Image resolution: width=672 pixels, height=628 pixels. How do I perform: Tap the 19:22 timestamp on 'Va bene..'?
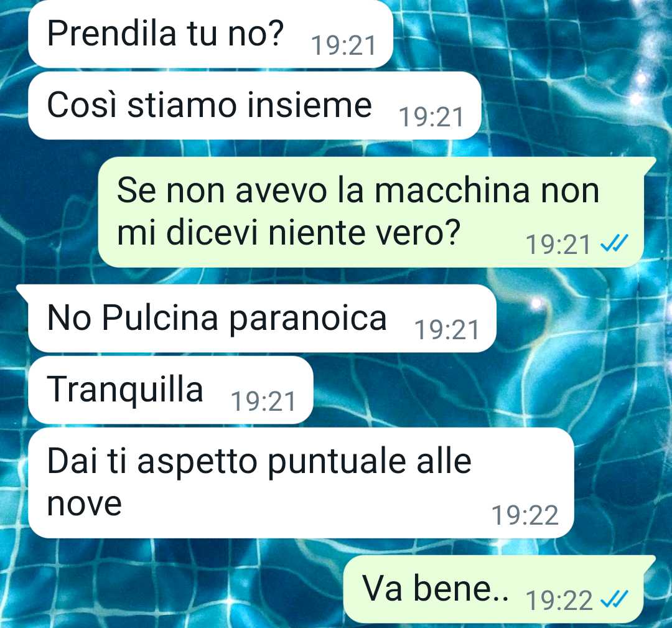point(559,601)
